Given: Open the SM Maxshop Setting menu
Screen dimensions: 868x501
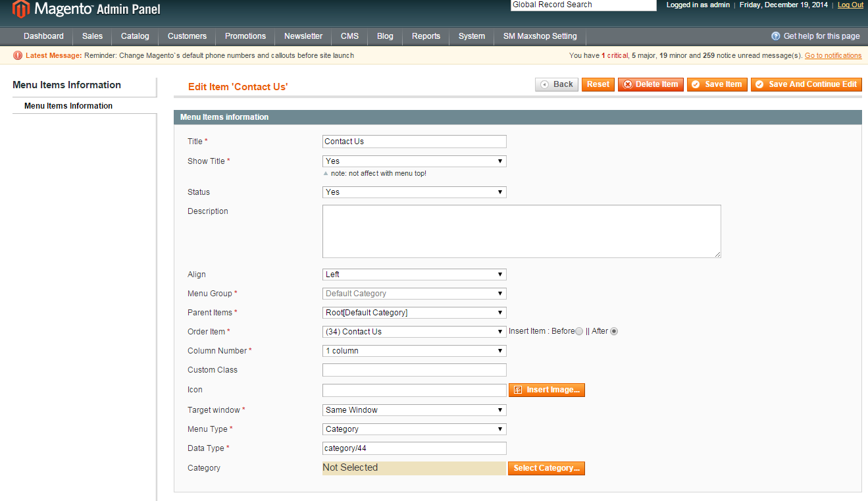Looking at the screenshot, I should (540, 36).
